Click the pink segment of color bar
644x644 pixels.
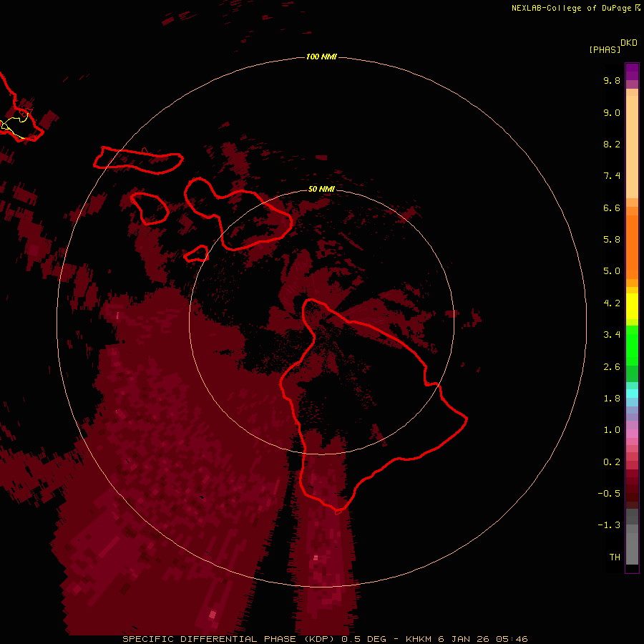pyautogui.click(x=632, y=434)
